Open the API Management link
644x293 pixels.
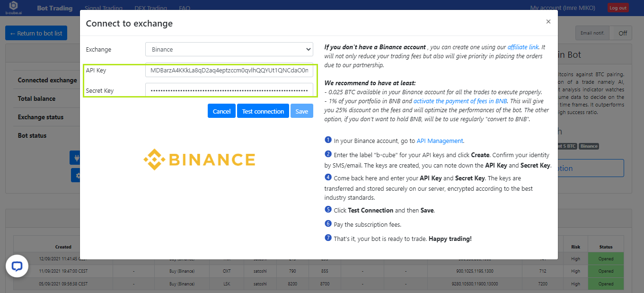440,141
